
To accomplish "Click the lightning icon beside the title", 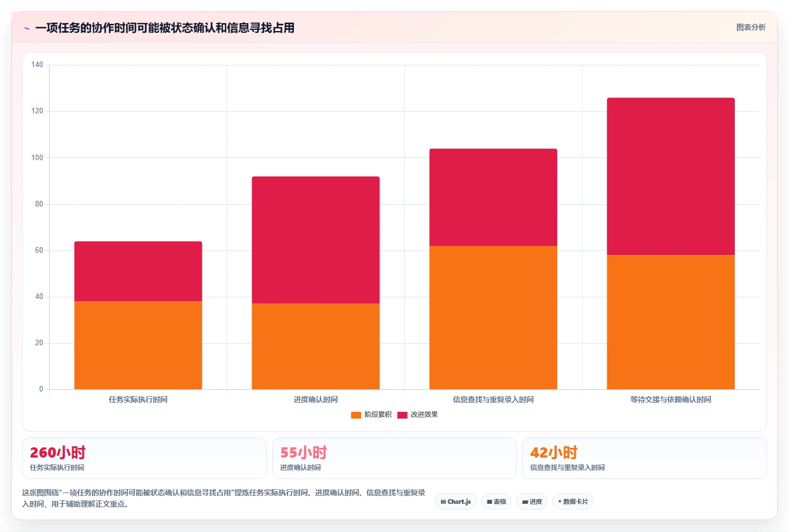I will [x=27, y=28].
